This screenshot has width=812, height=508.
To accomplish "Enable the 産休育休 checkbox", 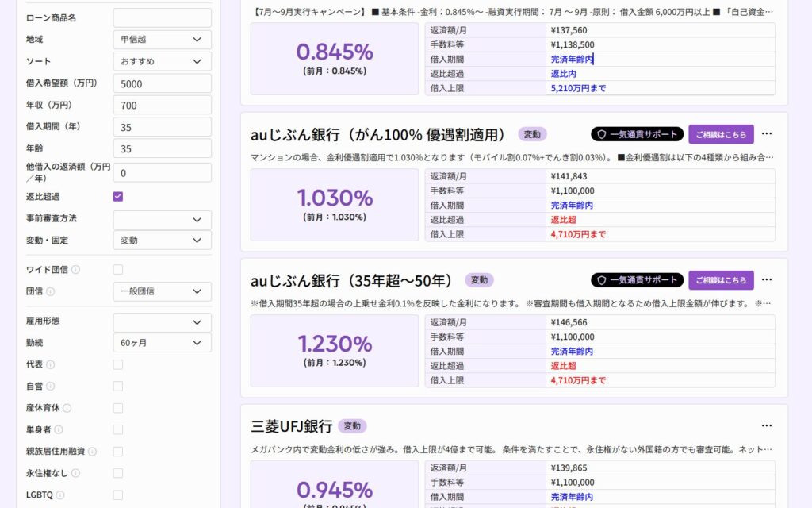I will [118, 408].
